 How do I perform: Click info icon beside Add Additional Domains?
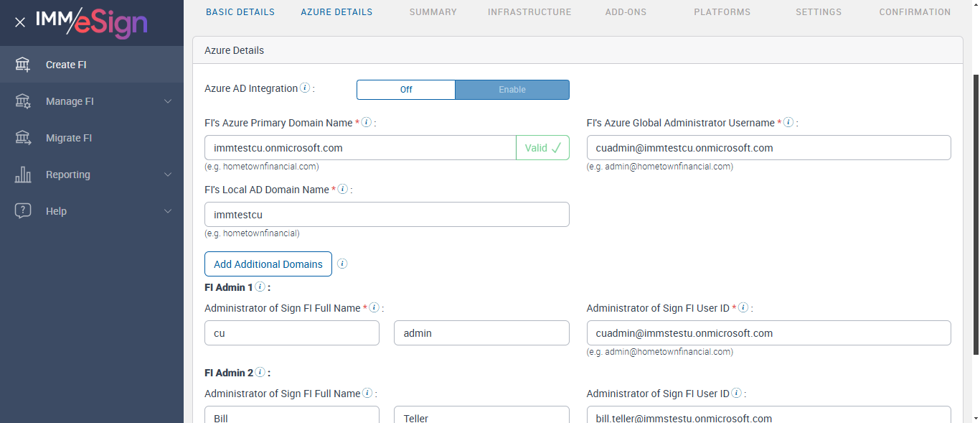click(342, 264)
